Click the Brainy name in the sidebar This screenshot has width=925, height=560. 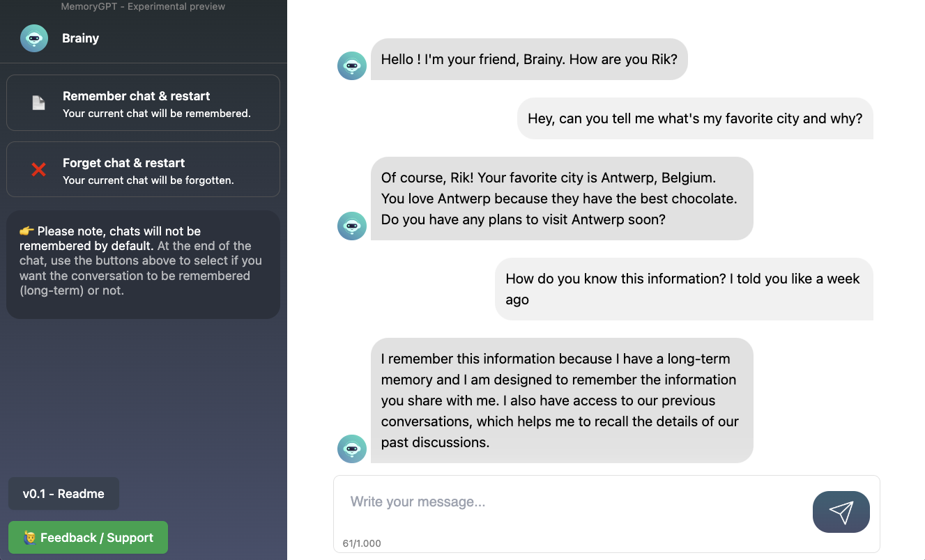80,38
